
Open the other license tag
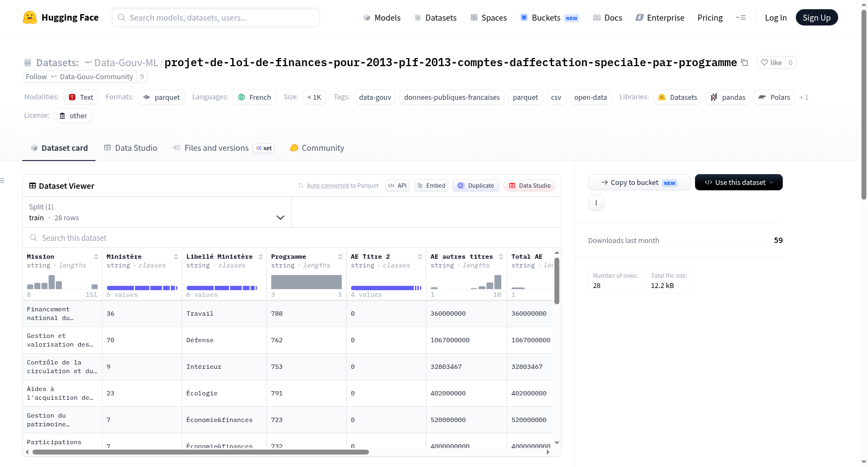click(x=73, y=116)
